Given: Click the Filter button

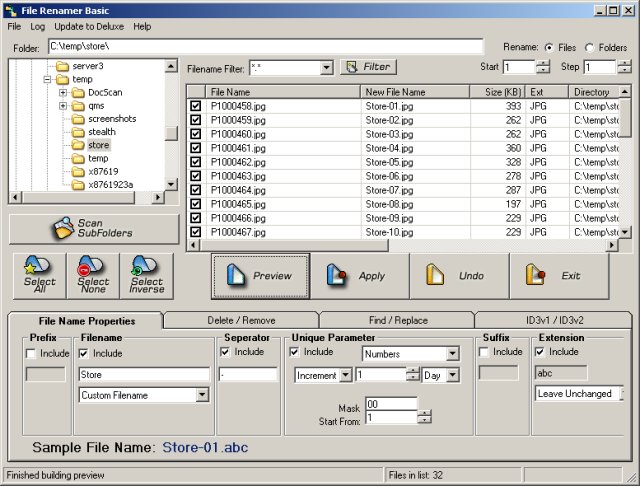Looking at the screenshot, I should pos(368,67).
